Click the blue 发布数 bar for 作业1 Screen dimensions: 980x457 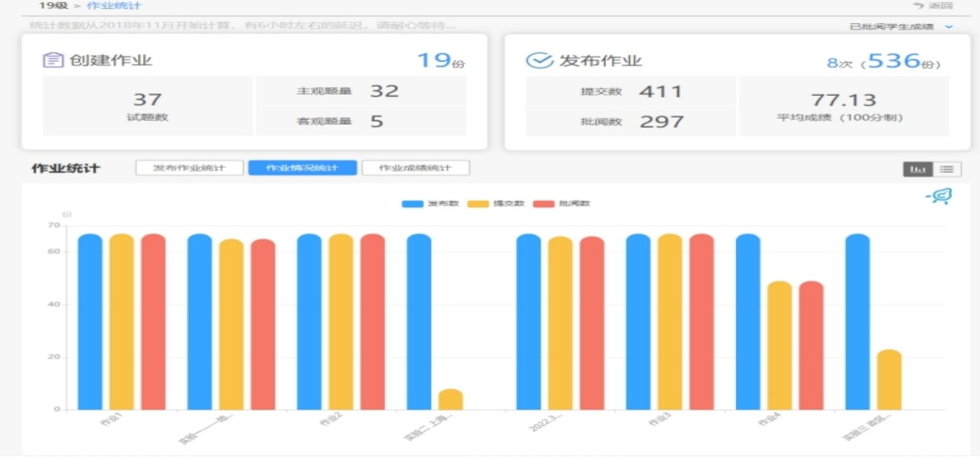[x=90, y=322]
